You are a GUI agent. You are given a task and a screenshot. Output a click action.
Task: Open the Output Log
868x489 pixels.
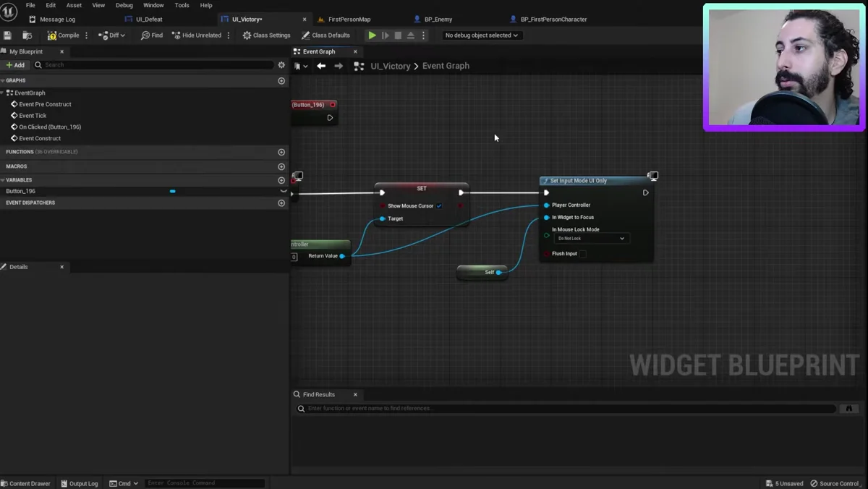[80, 483]
